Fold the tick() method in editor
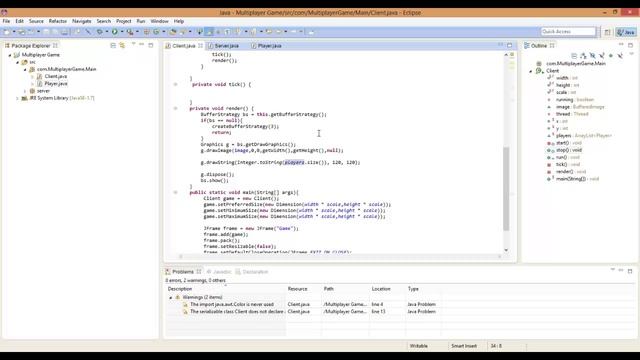Image resolution: width=640 pixels, height=360 pixels. click(176, 84)
